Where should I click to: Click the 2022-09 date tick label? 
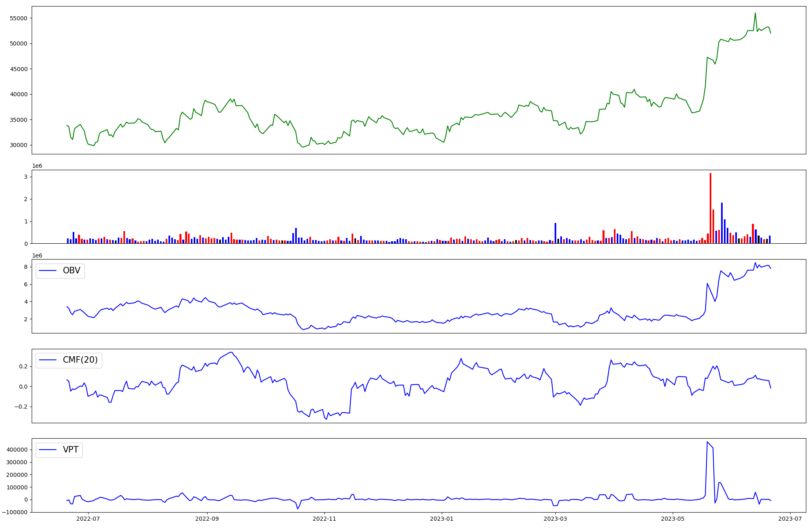(x=207, y=519)
